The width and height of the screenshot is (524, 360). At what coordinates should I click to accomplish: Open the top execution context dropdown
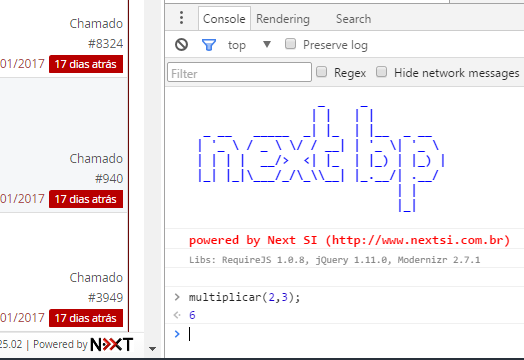(249, 45)
